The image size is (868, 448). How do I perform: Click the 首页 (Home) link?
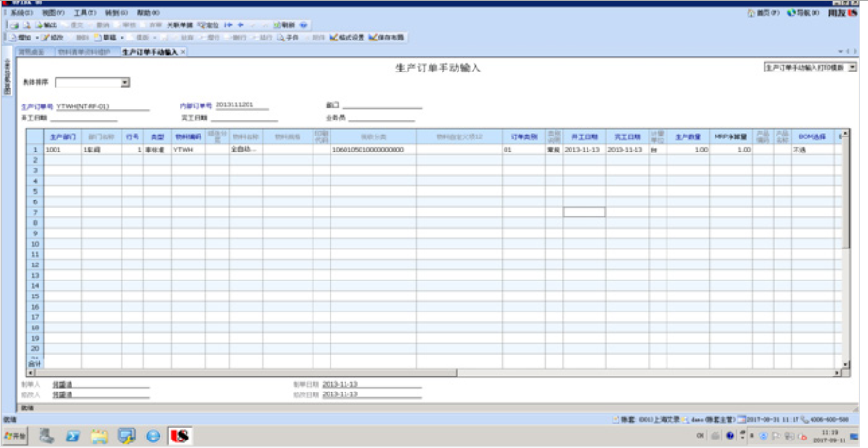coord(767,14)
